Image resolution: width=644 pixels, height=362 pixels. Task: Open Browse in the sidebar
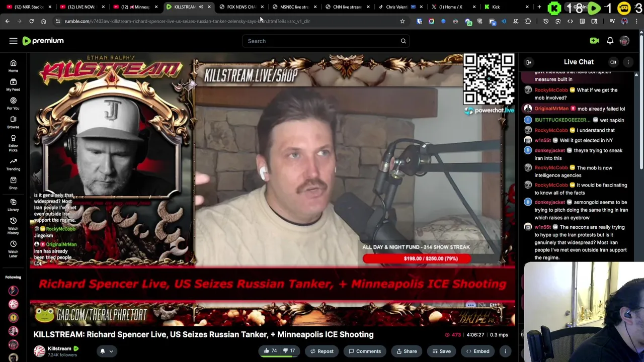13,122
